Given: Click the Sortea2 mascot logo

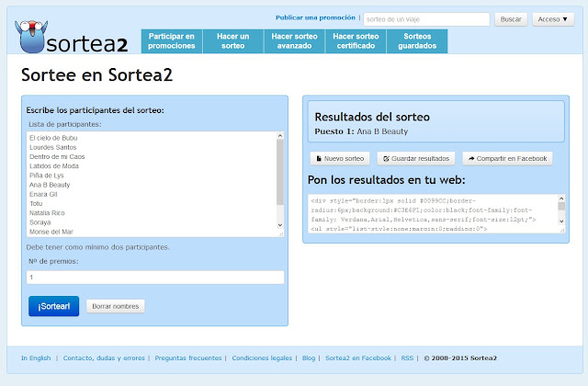Looking at the screenshot, I should (31, 37).
